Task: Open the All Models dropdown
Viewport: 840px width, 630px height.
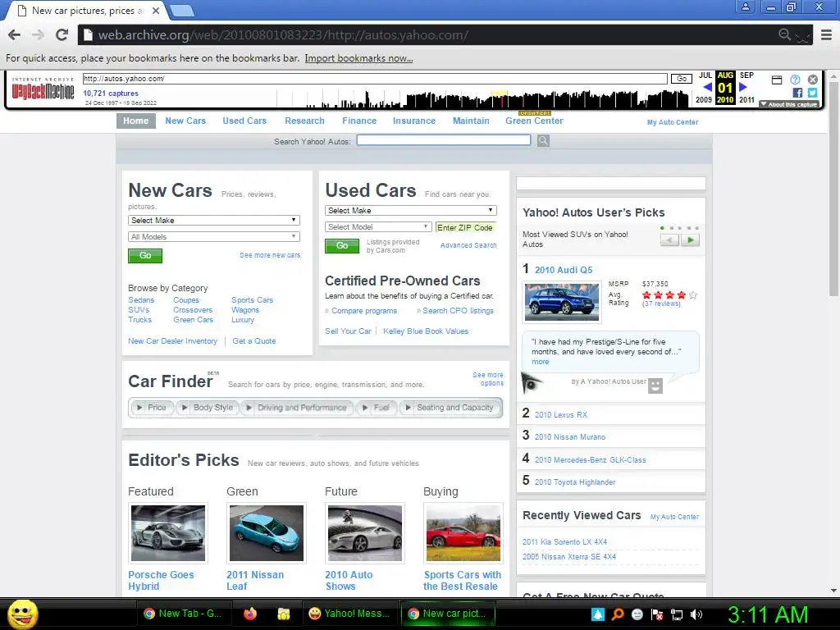Action: (x=214, y=237)
